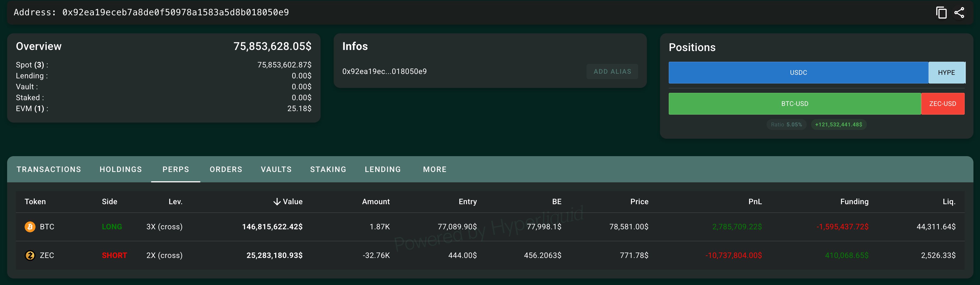Click the 75,853,628.05$ overview total
Screen dimensions: 980x285
point(272,46)
